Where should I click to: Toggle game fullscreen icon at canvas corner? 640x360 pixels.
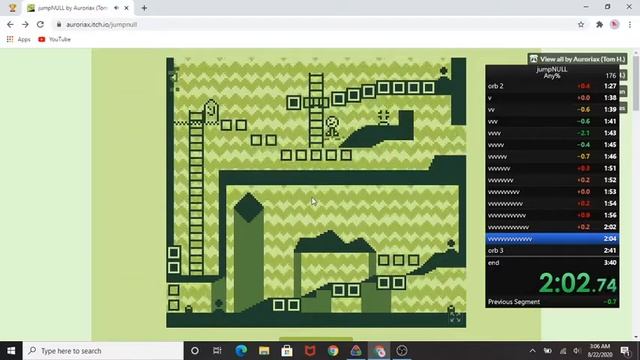click(455, 318)
